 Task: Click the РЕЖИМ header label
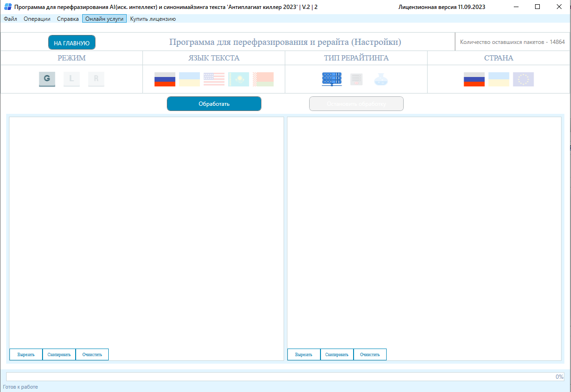(x=71, y=58)
